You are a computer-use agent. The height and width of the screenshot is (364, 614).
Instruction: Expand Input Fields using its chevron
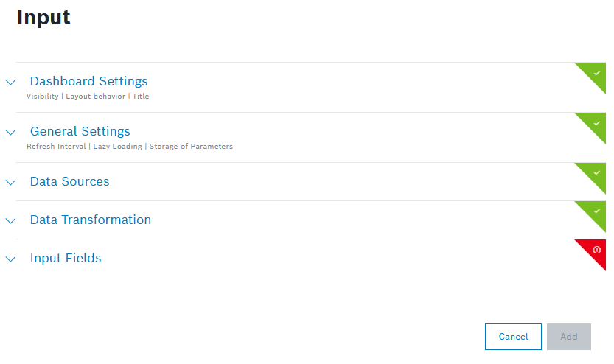tap(10, 259)
